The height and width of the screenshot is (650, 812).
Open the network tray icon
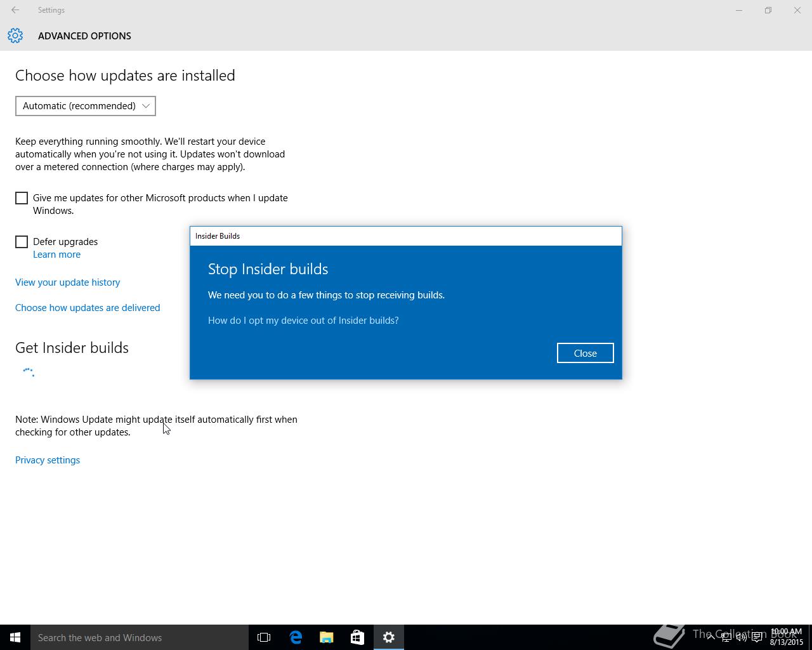click(726, 637)
